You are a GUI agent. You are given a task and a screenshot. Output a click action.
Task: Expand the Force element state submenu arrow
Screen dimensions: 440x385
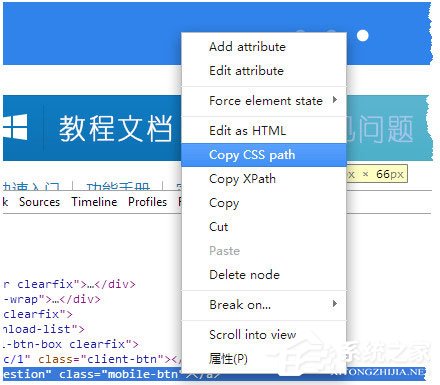pos(335,100)
